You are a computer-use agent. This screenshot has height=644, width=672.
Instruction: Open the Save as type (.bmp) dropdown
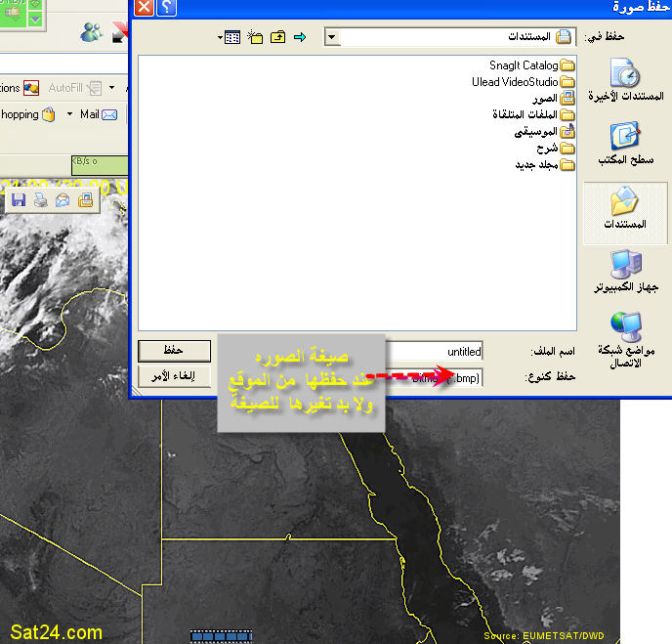point(434,378)
